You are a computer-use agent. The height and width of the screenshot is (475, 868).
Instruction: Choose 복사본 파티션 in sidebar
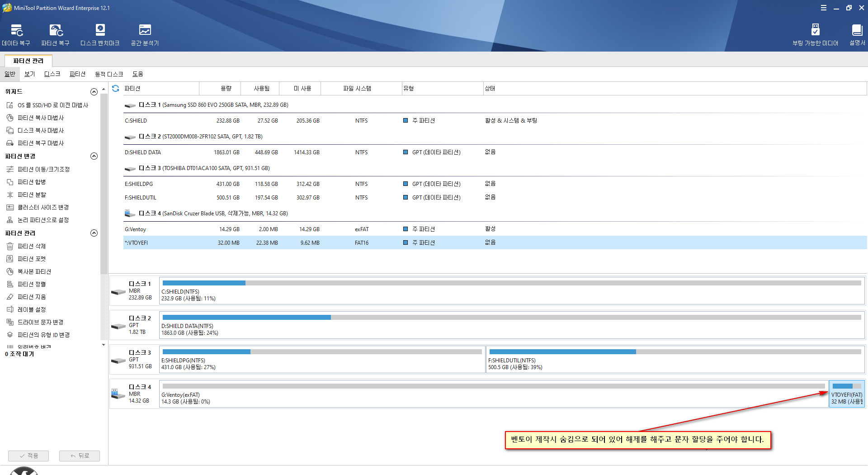click(x=29, y=271)
